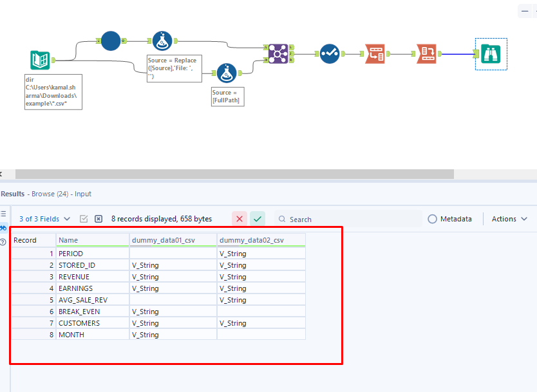Select the solid blue circle tool on the canvas

(x=110, y=41)
